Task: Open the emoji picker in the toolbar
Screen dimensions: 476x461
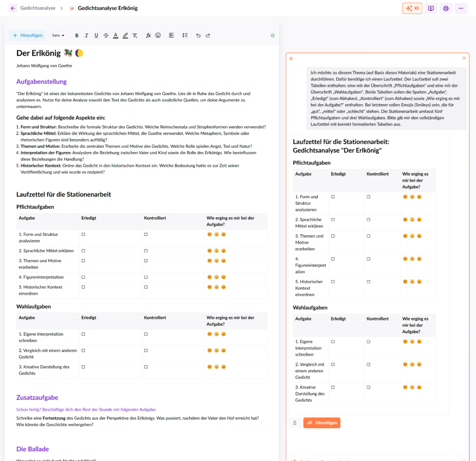Action: [x=158, y=35]
